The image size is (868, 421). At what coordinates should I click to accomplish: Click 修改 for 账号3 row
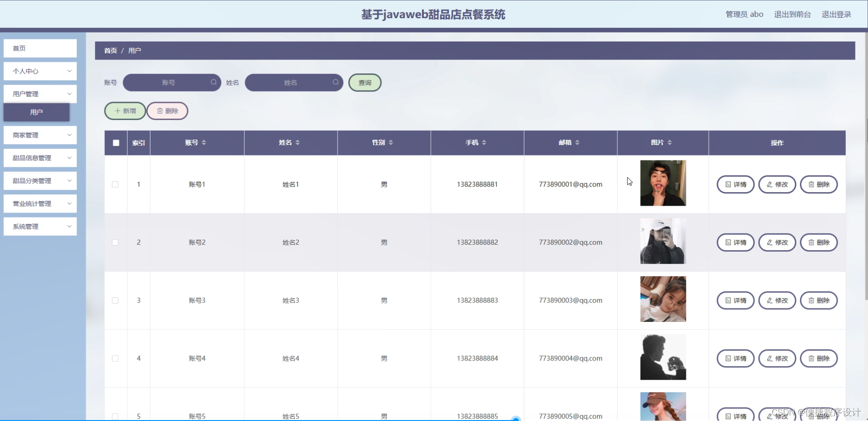point(777,301)
